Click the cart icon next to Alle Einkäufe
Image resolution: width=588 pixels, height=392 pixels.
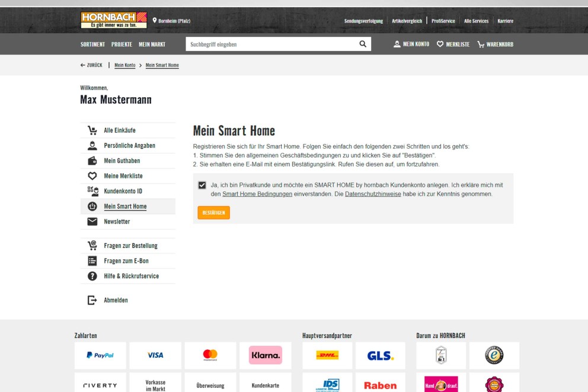(92, 130)
